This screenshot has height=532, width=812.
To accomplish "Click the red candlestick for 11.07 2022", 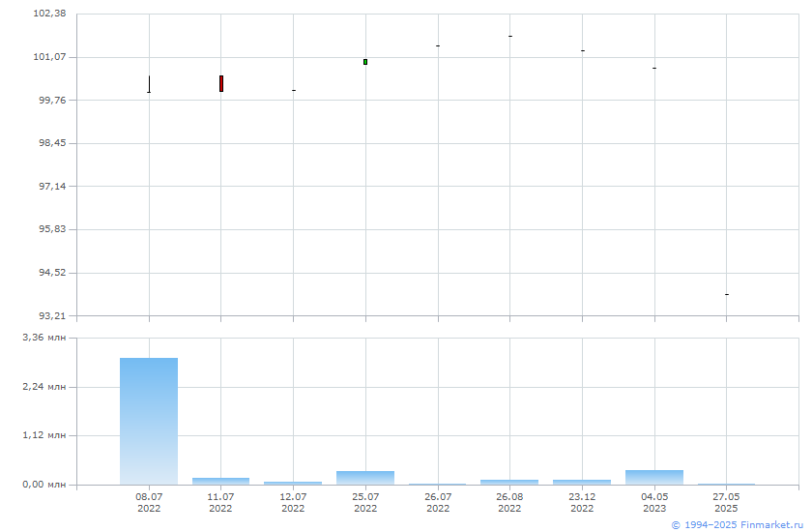I will (x=221, y=83).
